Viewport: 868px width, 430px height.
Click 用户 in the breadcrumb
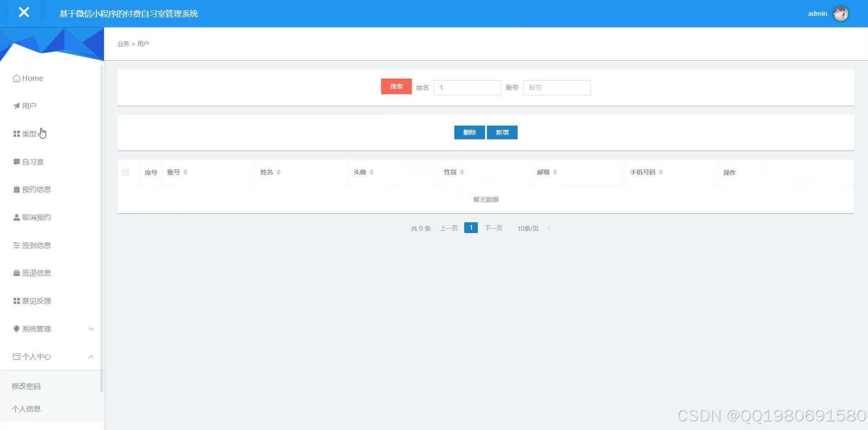[143, 44]
